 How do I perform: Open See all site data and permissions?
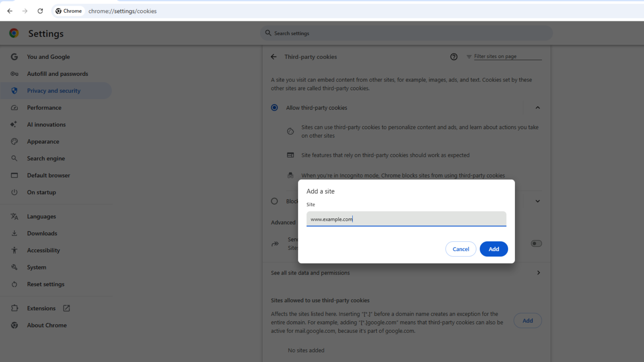coord(406,273)
